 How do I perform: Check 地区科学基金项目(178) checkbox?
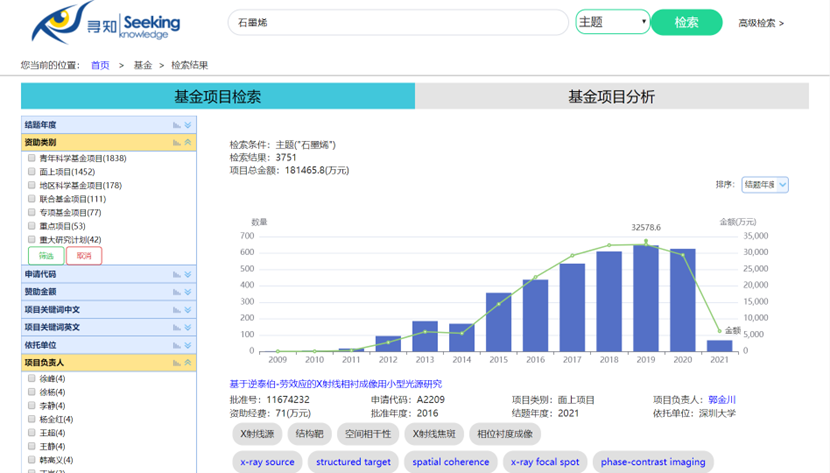[32, 185]
